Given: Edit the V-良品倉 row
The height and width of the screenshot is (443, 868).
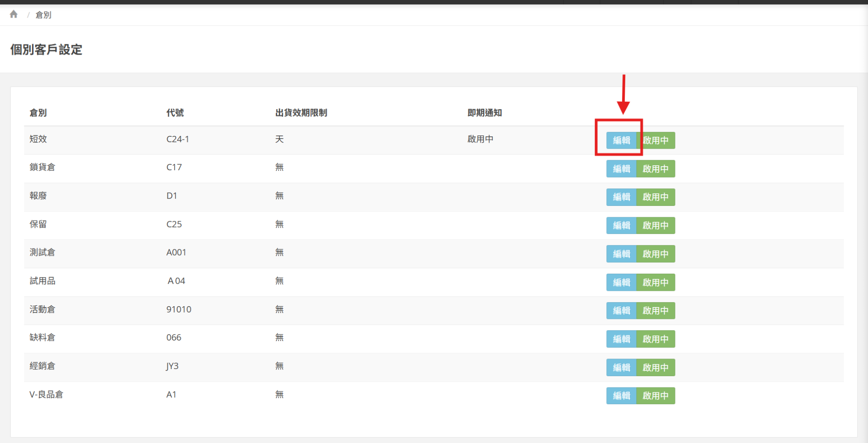Looking at the screenshot, I should pos(621,396).
